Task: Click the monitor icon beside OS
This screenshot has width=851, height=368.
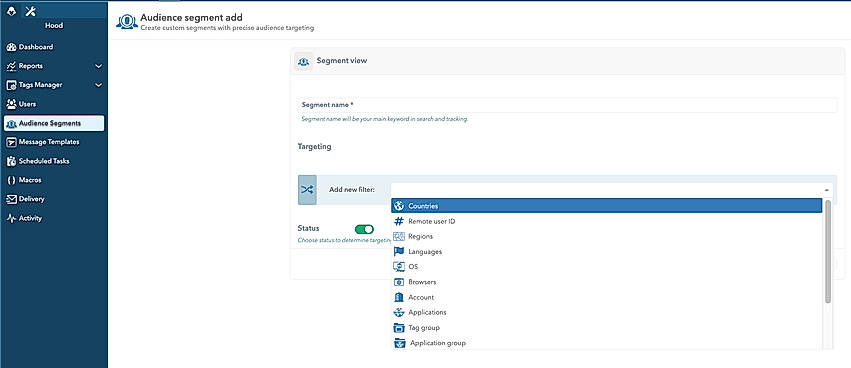Action: pos(399,267)
